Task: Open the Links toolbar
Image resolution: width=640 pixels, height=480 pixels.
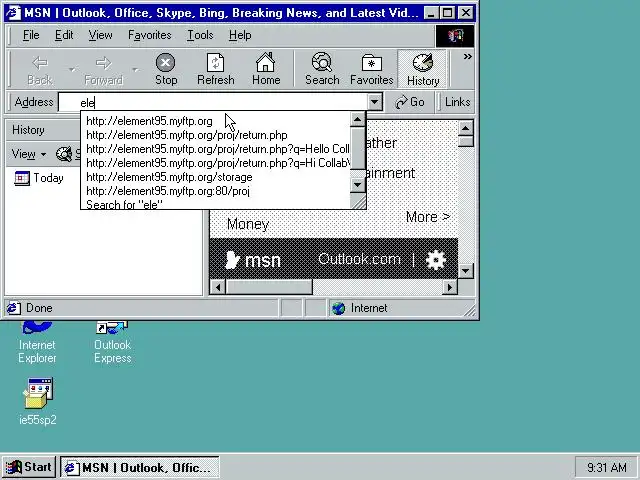Action: (x=457, y=102)
